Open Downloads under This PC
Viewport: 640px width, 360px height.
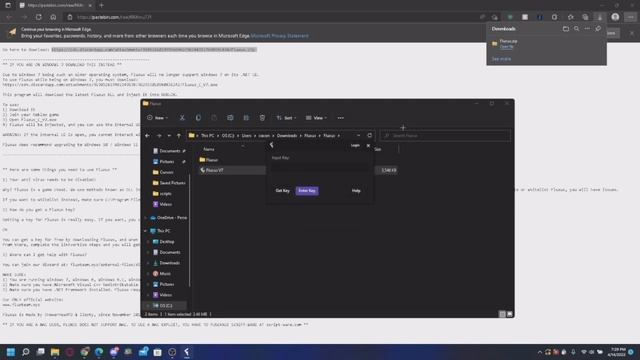coord(166,263)
